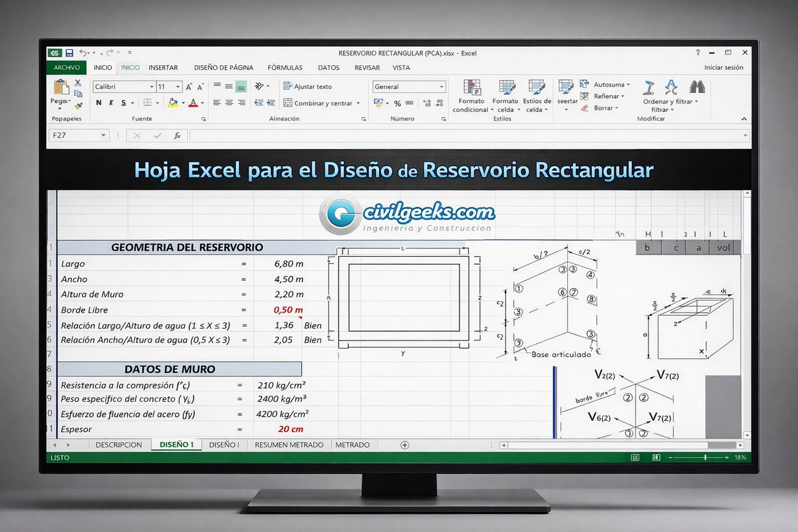Decrease indent in Alineación group

tap(259, 103)
